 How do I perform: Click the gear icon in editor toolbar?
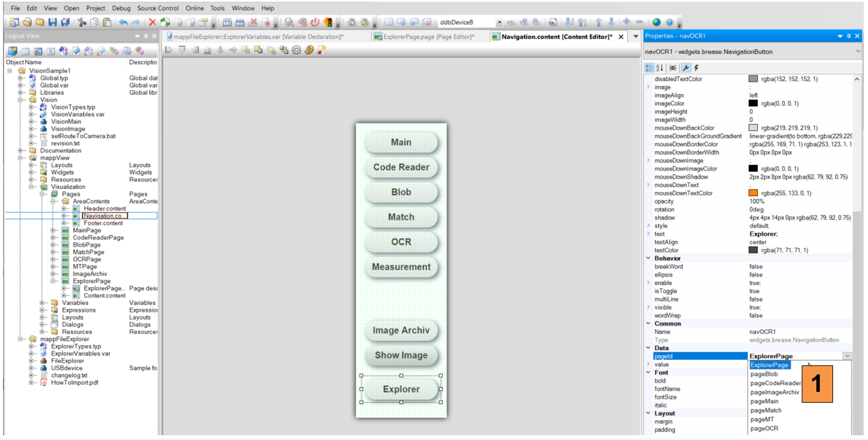pos(296,51)
